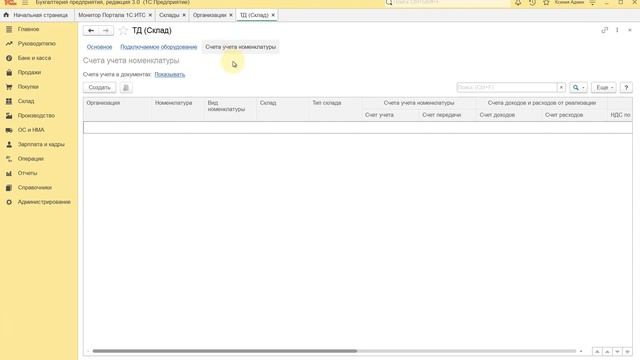The image size is (640, 360).
Task: Sort by Склад column header
Action: coord(283,109)
